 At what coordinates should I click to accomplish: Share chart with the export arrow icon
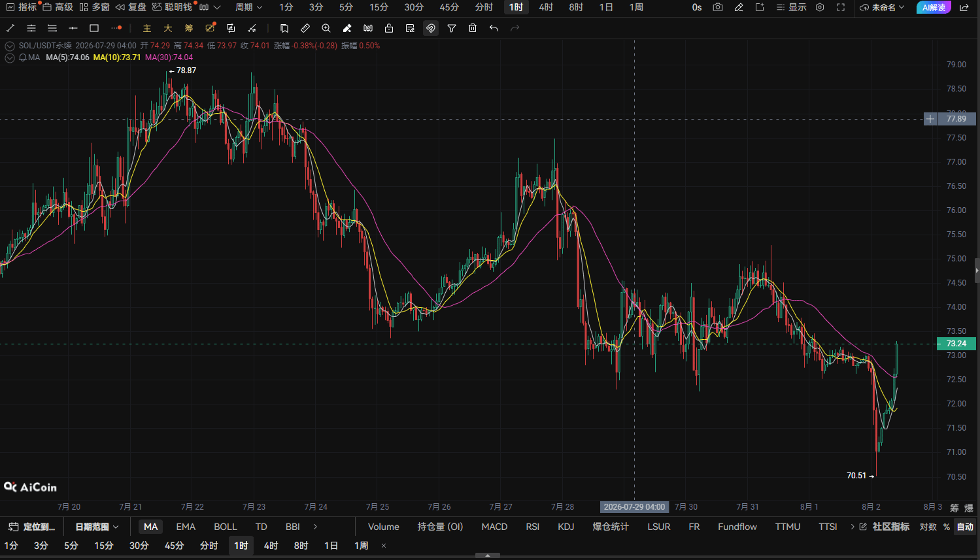click(964, 7)
